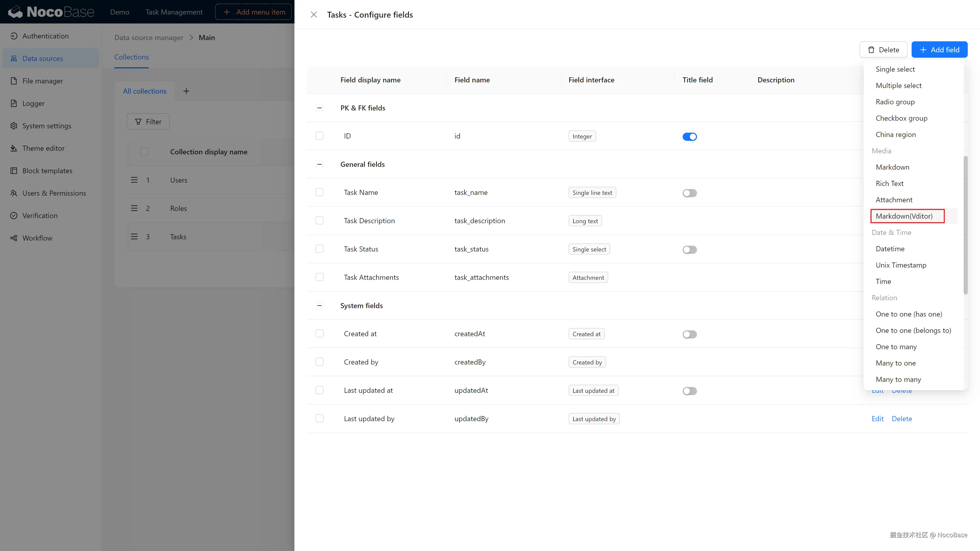Image resolution: width=980 pixels, height=551 pixels.
Task: Click the Authentication sidebar icon
Action: pyautogui.click(x=14, y=36)
